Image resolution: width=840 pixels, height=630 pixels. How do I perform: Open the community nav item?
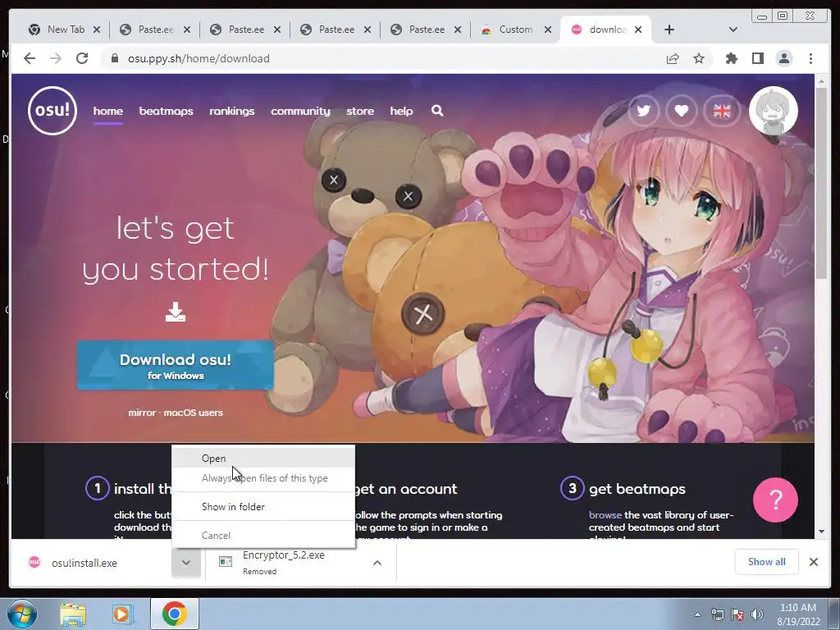coord(300,111)
